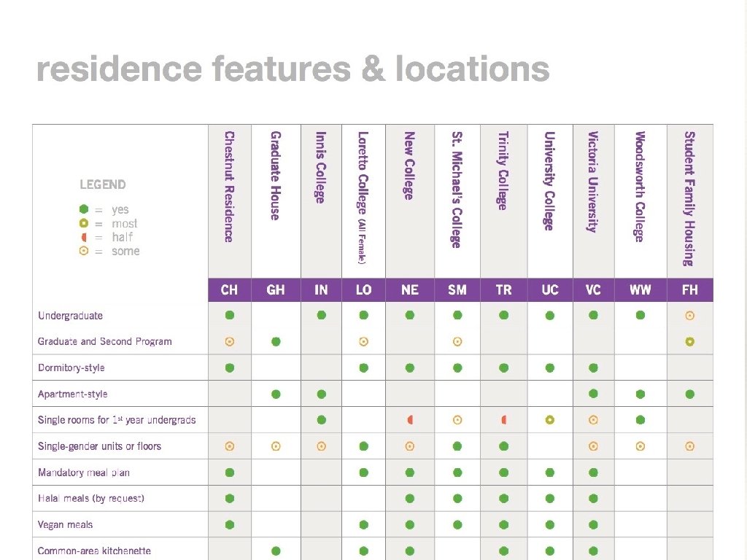Click the Single rooms dot under WW
The height and width of the screenshot is (560, 747).
640,420
